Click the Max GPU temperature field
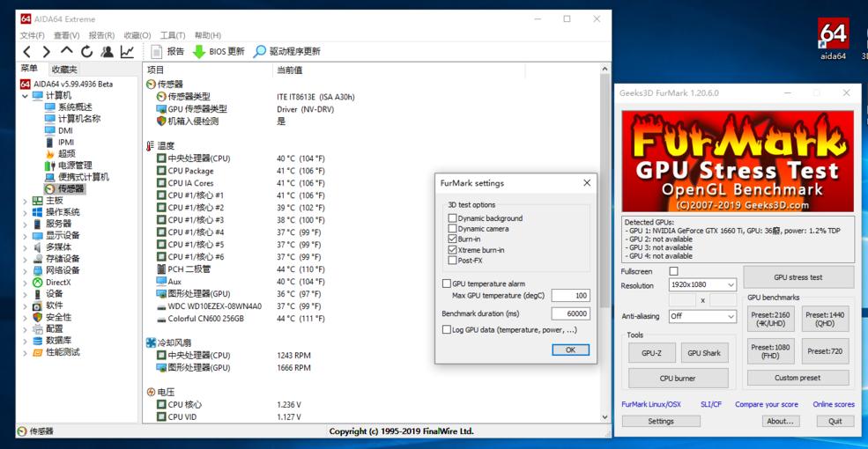Image resolution: width=868 pixels, height=449 pixels. [x=570, y=296]
